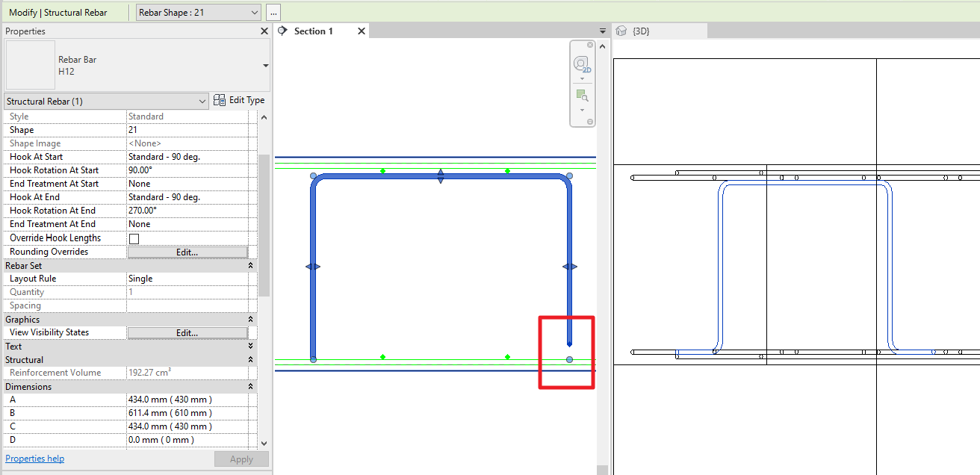The image size is (980, 475).
Task: Expand the Text properties section
Action: (x=250, y=346)
